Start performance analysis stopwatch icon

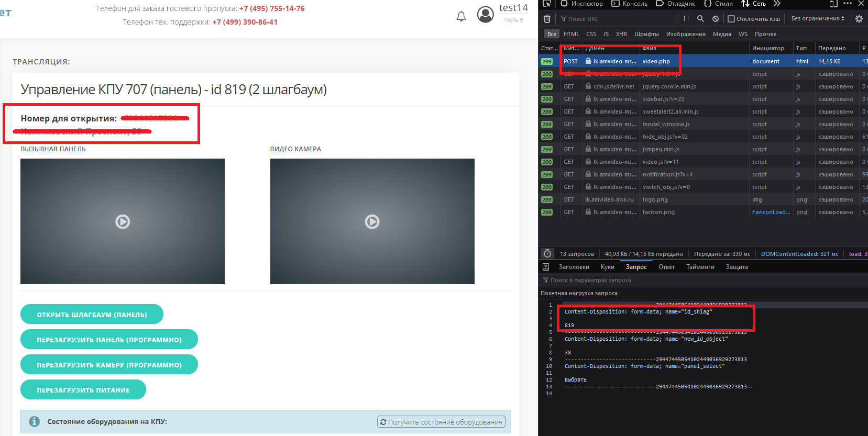click(547, 253)
